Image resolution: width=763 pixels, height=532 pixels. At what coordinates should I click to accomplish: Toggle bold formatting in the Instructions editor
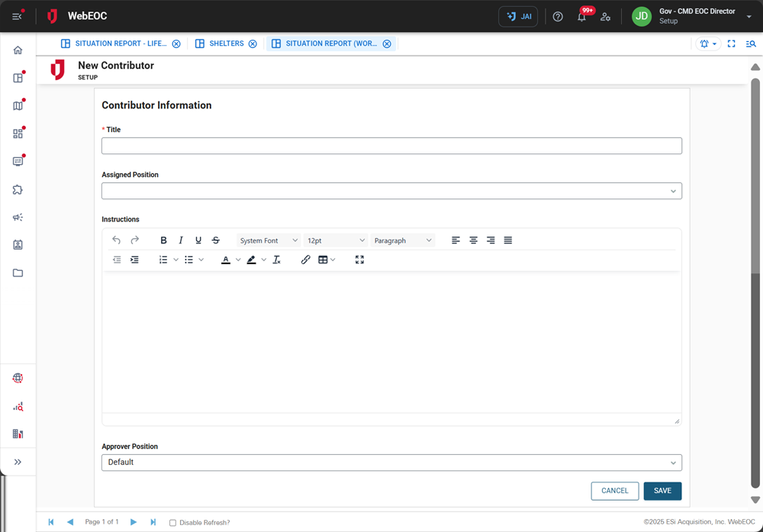163,240
